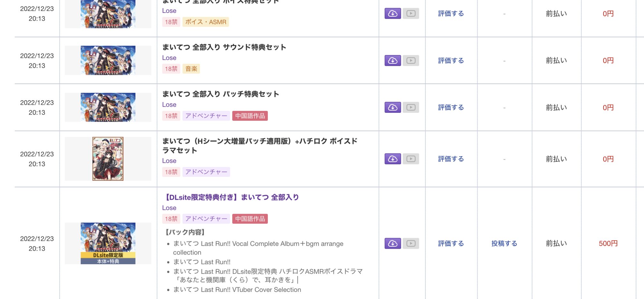Viewport: 644px width, 299px height.
Task: Play the パッチ特典セット in browser
Action: coord(411,107)
